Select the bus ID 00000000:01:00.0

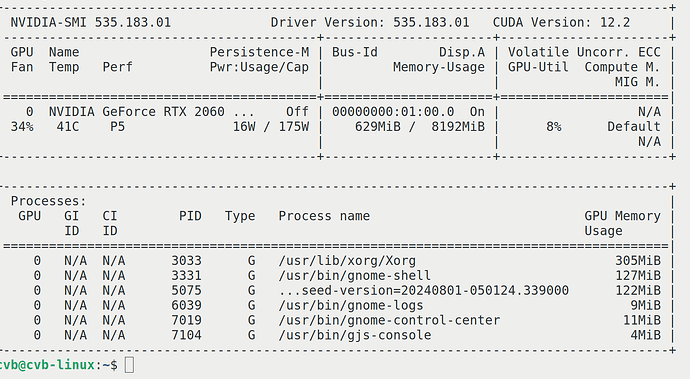(393, 112)
